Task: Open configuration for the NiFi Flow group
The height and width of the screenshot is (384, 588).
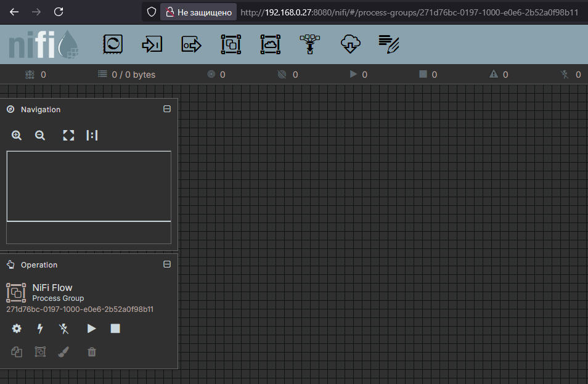Action: pos(16,329)
